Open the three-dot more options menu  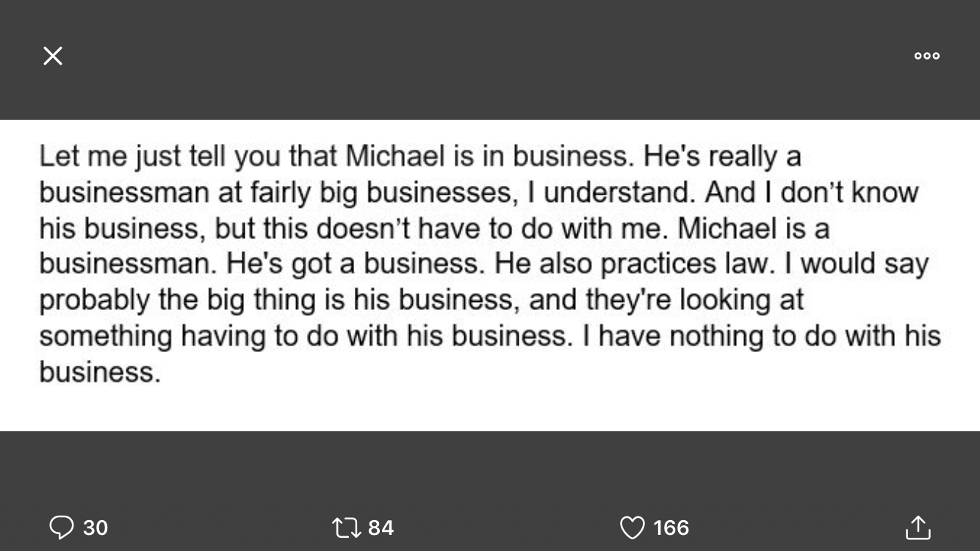926,56
